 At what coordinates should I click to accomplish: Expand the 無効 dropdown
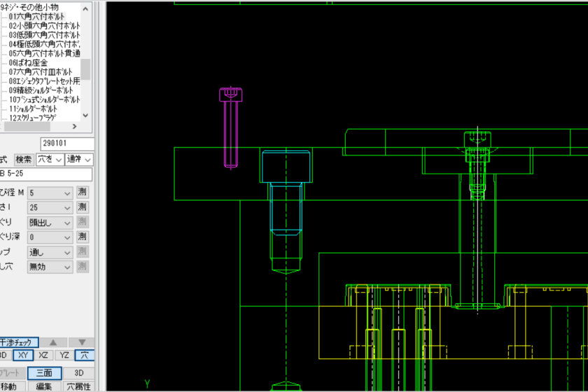pos(50,266)
